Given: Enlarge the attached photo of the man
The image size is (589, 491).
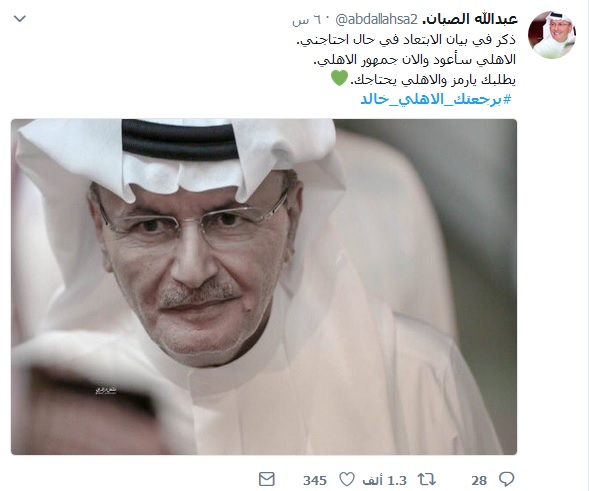Looking at the screenshot, I should tap(264, 287).
